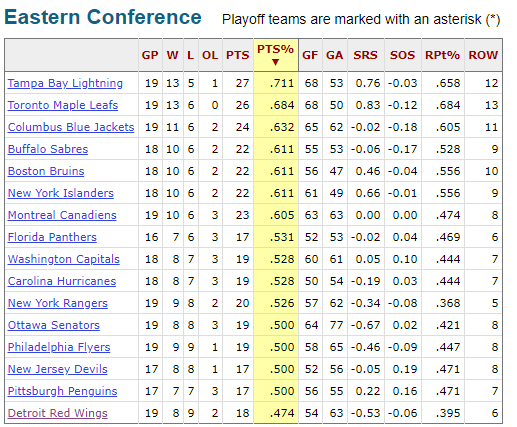This screenshot has height=427, width=517.
Task: Sort standings by PTS header
Action: click(x=238, y=55)
